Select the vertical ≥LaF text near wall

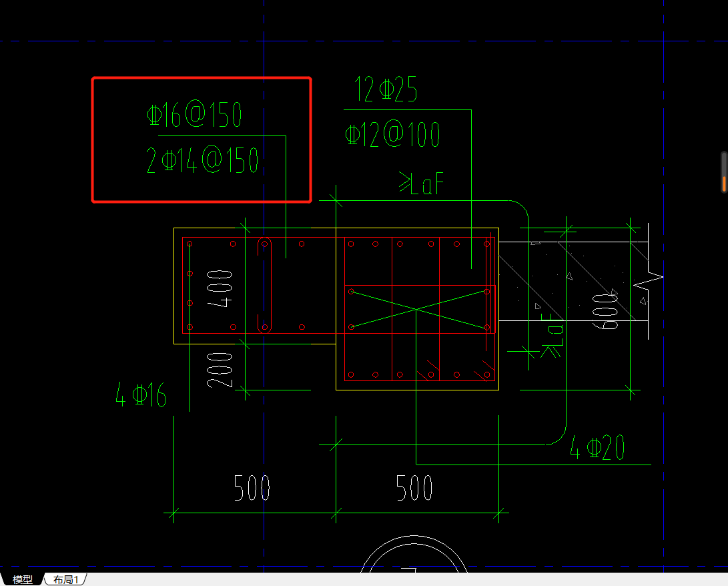point(553,336)
